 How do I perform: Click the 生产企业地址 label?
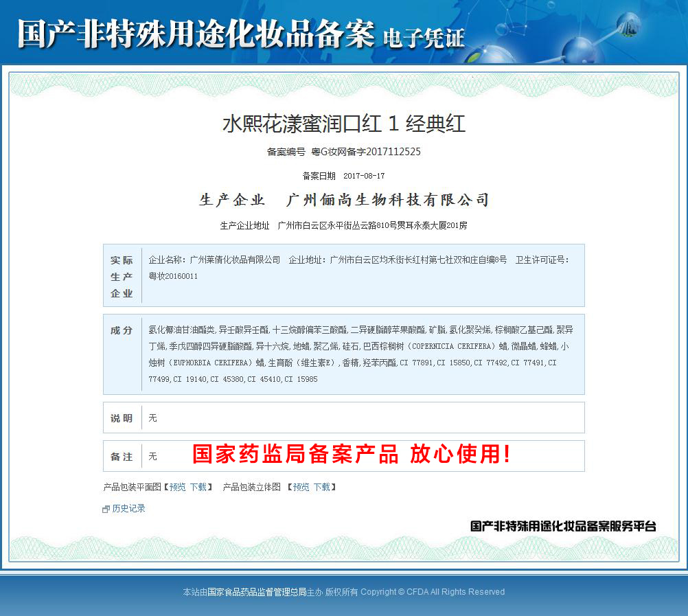click(244, 225)
